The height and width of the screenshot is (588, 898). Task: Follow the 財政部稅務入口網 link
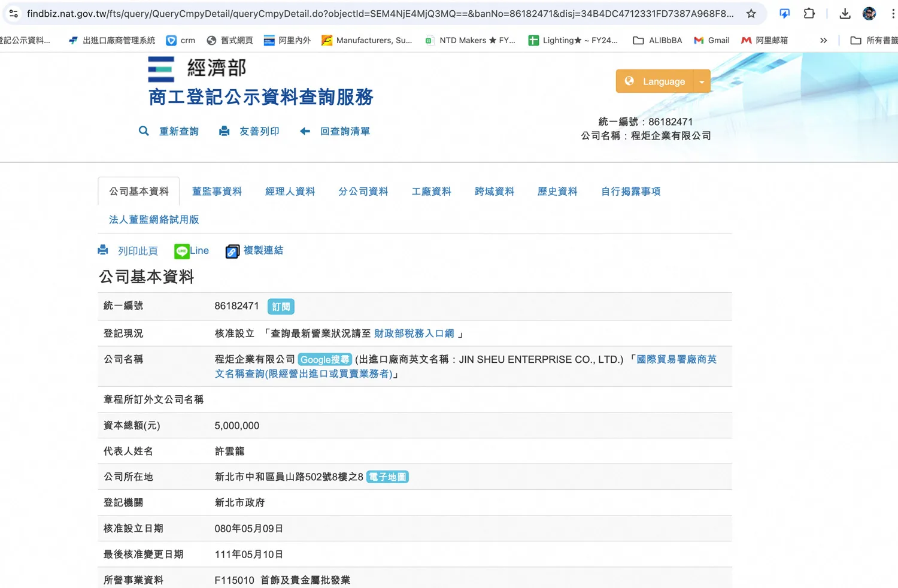[414, 334]
